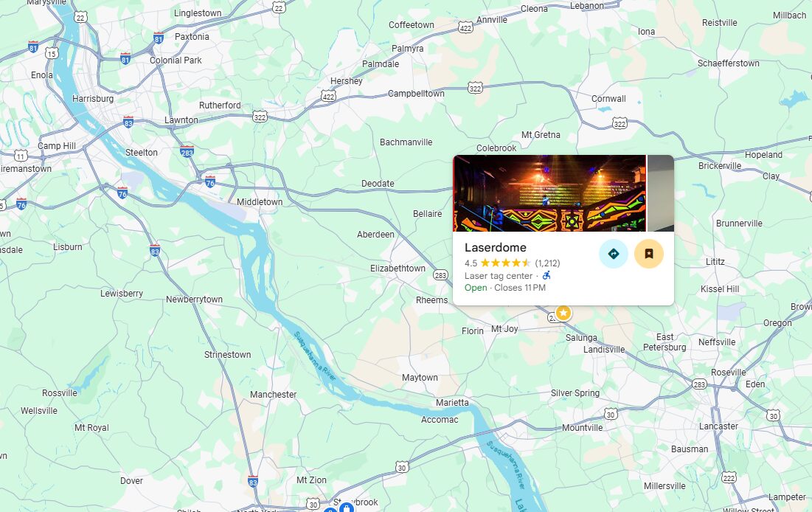The width and height of the screenshot is (812, 512).
Task: Click the Lancaster city label
Action: 718,426
